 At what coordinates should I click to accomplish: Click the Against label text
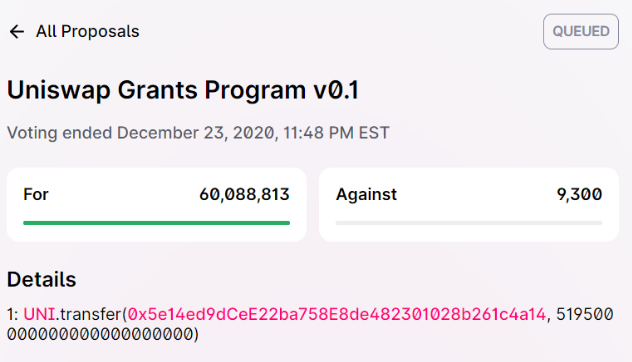pos(366,195)
